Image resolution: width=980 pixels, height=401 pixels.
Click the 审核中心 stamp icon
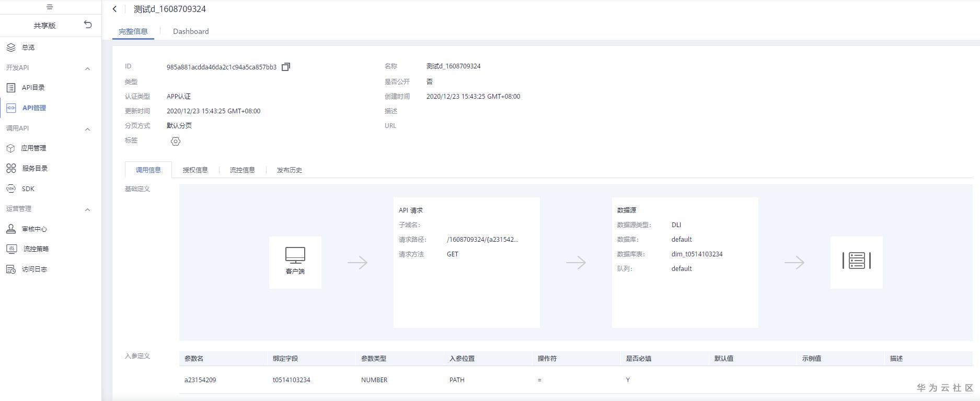11,229
